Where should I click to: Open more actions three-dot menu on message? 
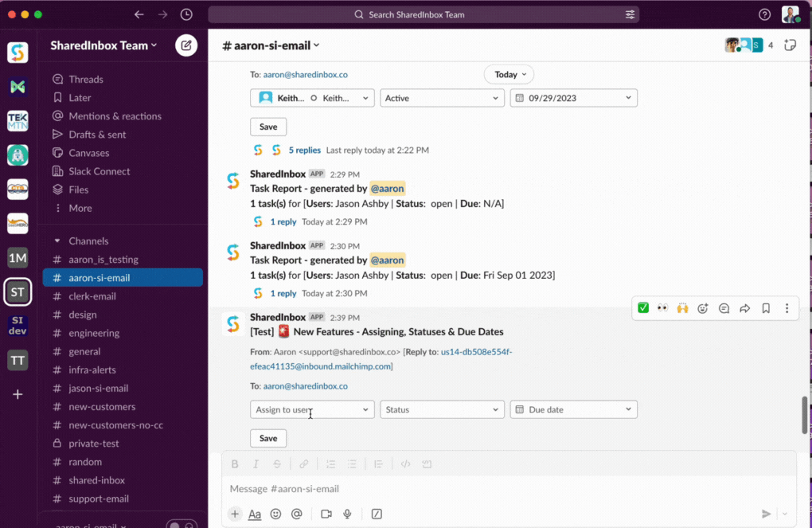tap(787, 308)
